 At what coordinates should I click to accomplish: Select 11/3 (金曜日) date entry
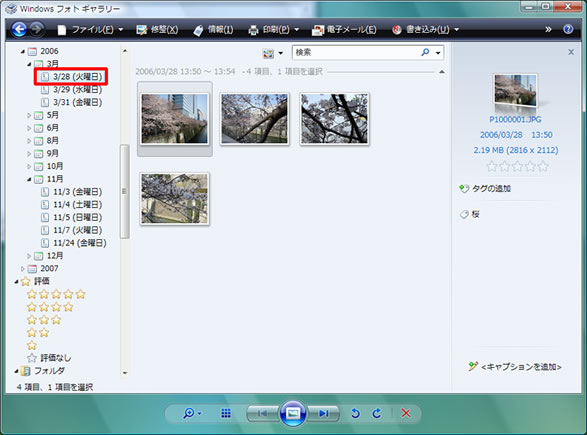coord(71,192)
